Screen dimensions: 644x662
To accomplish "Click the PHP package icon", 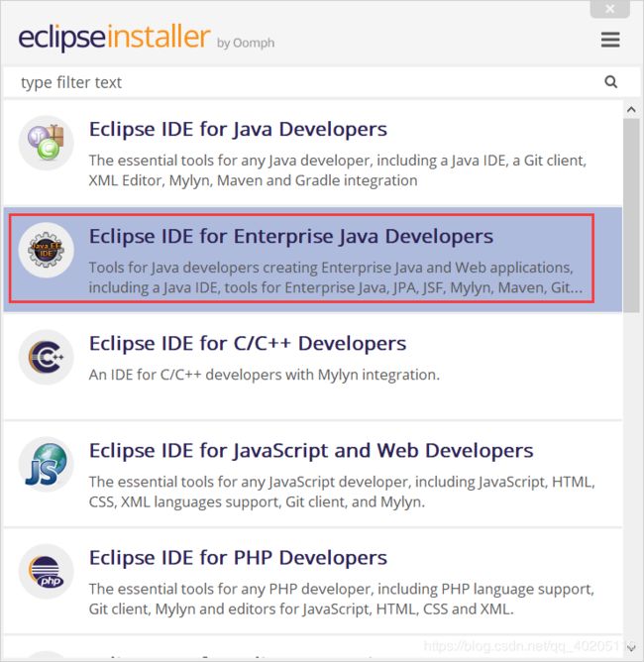I will pos(46,572).
